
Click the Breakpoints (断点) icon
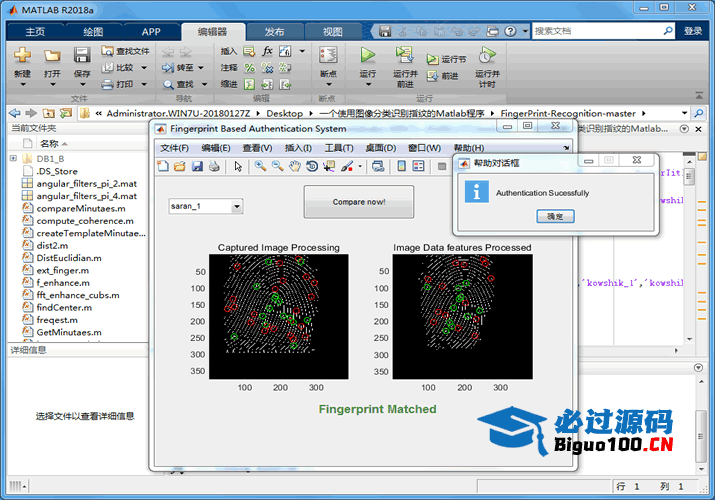pyautogui.click(x=327, y=56)
